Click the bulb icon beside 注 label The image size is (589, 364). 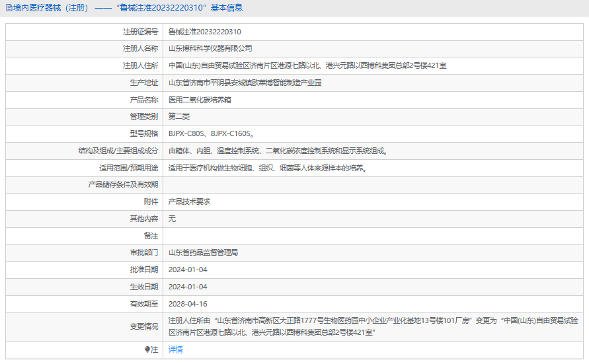click(x=147, y=349)
